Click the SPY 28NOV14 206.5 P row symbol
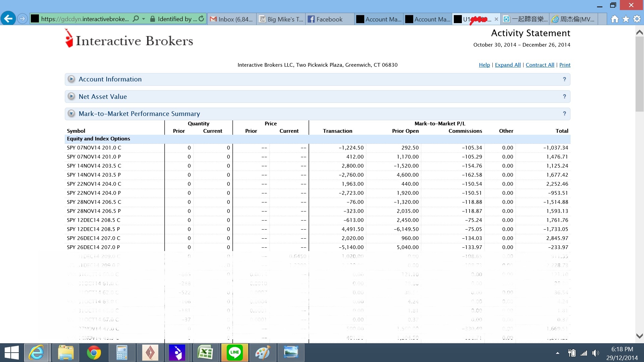The image size is (644, 362). coord(94,211)
